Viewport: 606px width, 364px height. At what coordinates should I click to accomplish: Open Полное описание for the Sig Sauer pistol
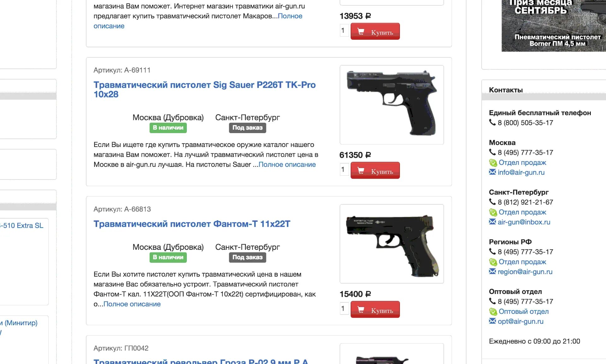coord(287,165)
